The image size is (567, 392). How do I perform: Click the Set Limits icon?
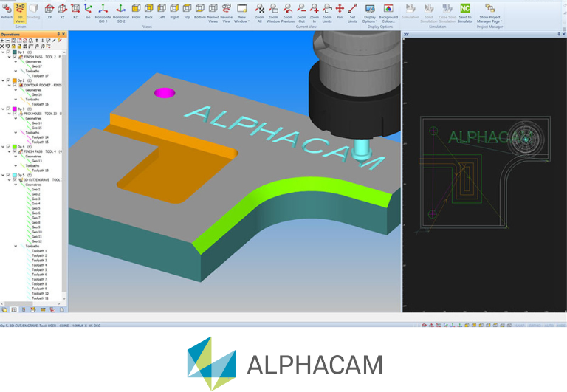352,10
